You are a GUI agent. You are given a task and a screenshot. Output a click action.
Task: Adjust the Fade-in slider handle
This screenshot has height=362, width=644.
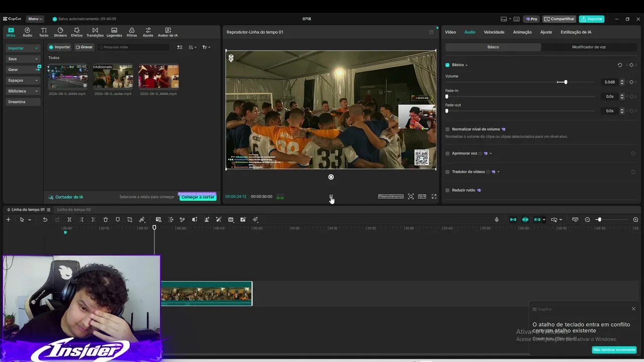[447, 97]
